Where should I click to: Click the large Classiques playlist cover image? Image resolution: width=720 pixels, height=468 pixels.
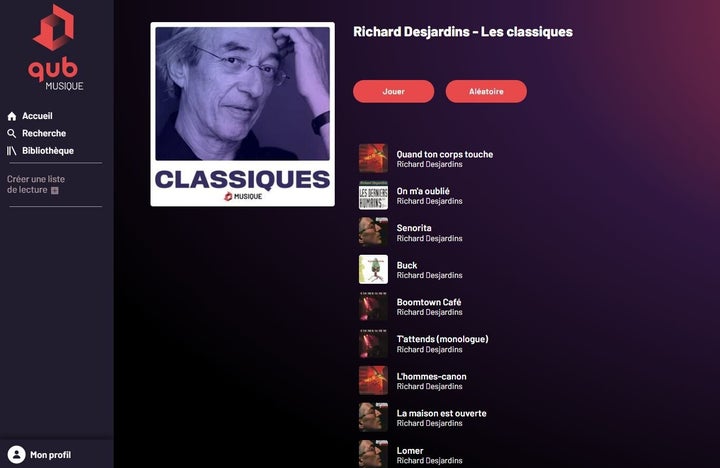click(242, 114)
